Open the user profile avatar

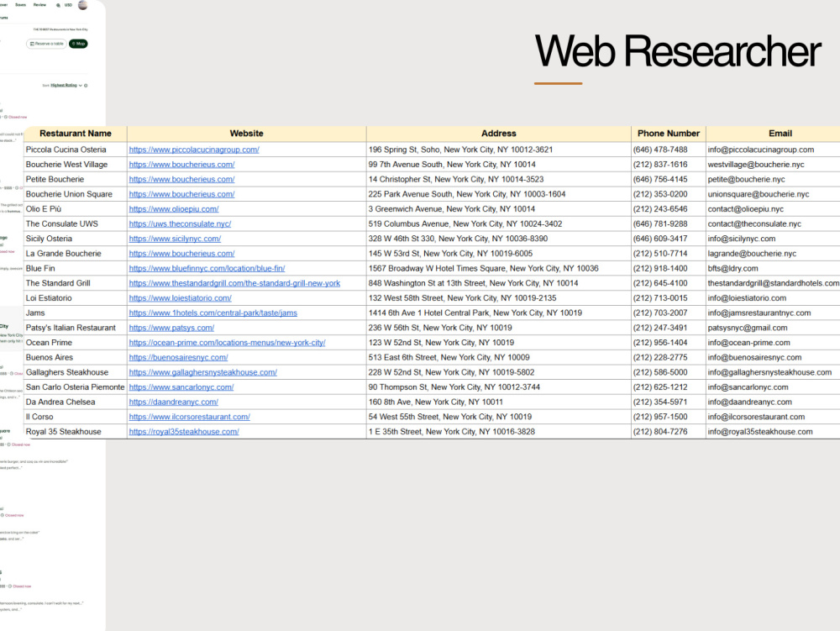(x=82, y=5)
